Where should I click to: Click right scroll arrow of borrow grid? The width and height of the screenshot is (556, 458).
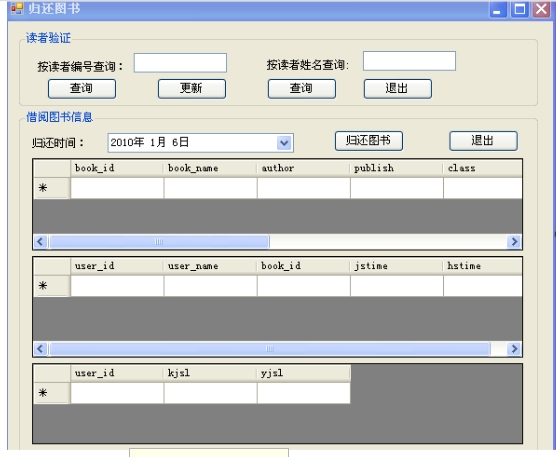[x=514, y=349]
